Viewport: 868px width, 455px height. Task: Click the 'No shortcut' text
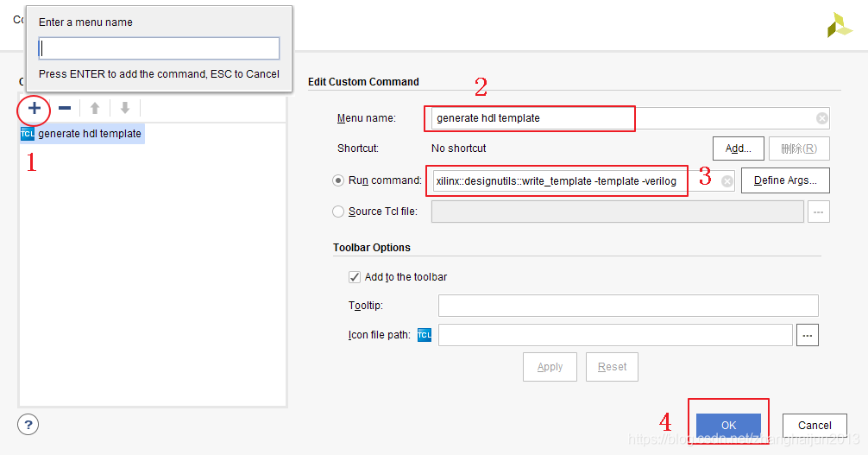(458, 149)
